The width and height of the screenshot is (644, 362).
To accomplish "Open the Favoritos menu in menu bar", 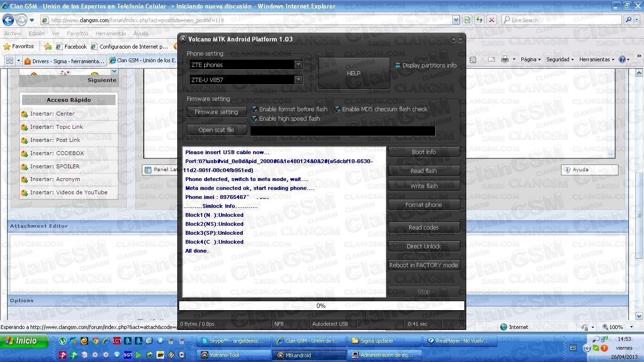I will [77, 33].
